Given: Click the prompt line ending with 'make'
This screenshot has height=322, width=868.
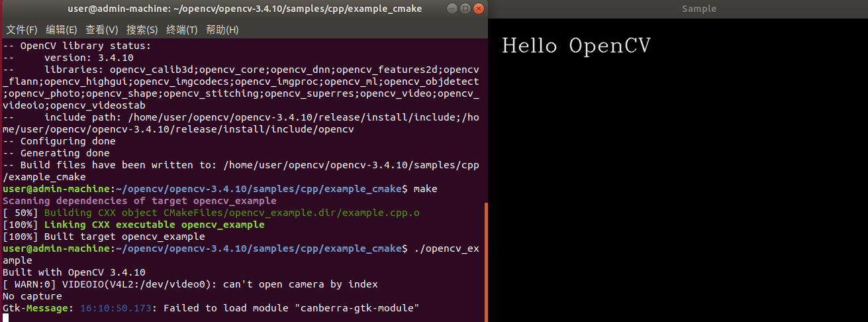Looking at the screenshot, I should [x=220, y=189].
